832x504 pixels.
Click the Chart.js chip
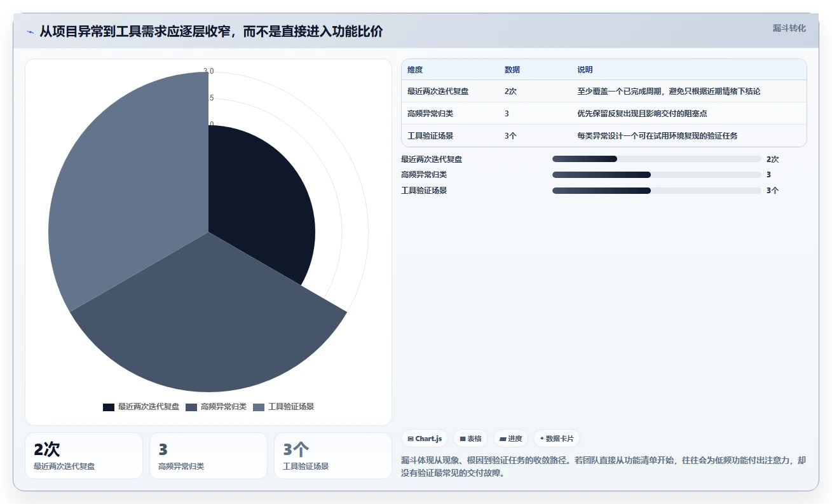point(425,439)
